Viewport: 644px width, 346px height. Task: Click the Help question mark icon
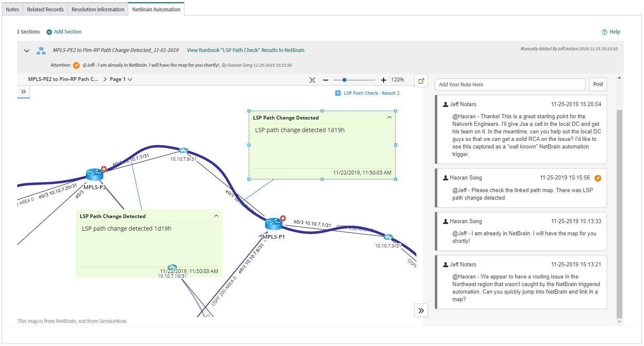tap(604, 32)
